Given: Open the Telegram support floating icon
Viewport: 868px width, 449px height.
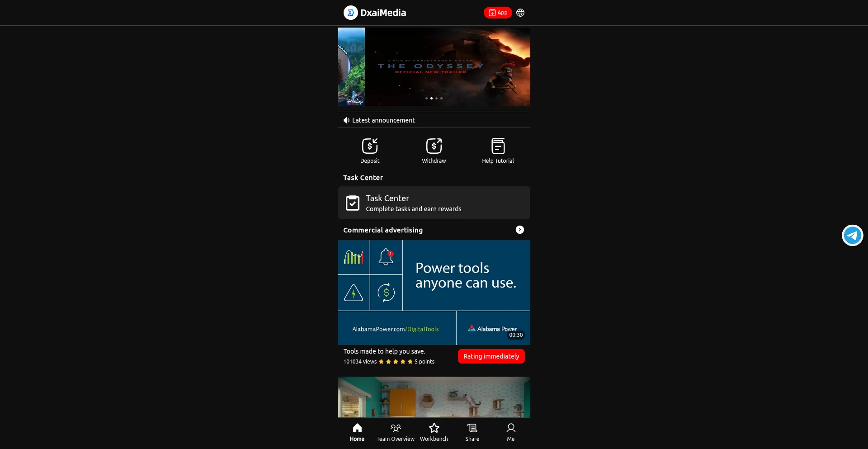Looking at the screenshot, I should (x=852, y=235).
